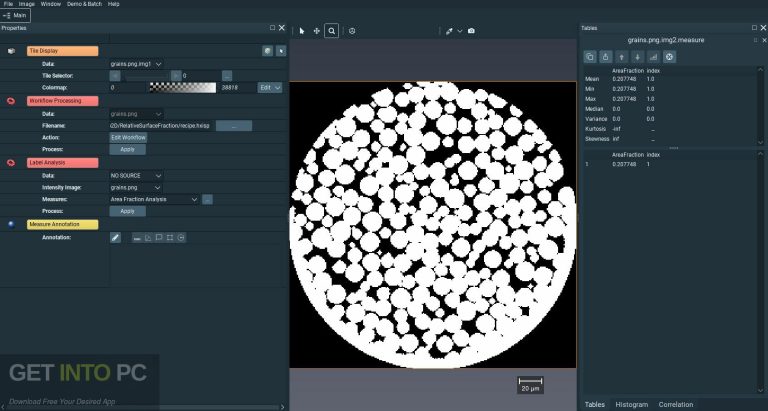Toggle the Measure Annotation module indicator
768x411 pixels.
[11, 224]
